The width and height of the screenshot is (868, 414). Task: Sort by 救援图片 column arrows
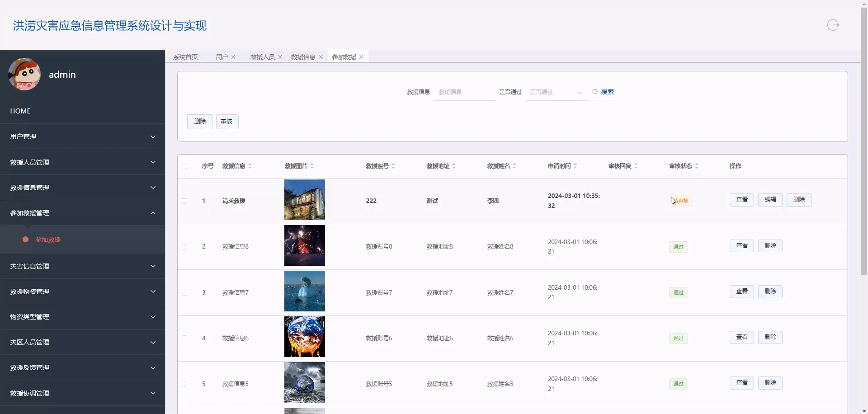(x=312, y=166)
